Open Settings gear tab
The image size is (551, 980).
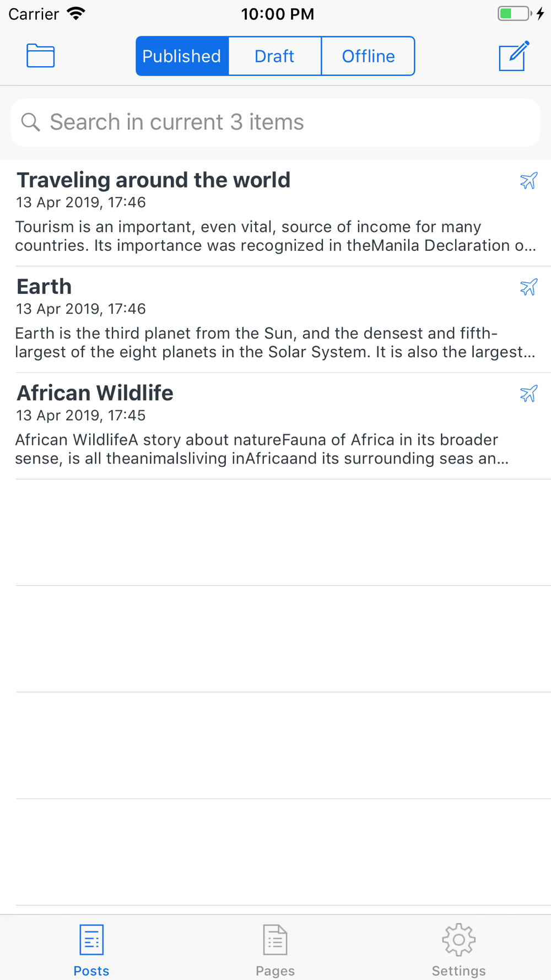459,950
